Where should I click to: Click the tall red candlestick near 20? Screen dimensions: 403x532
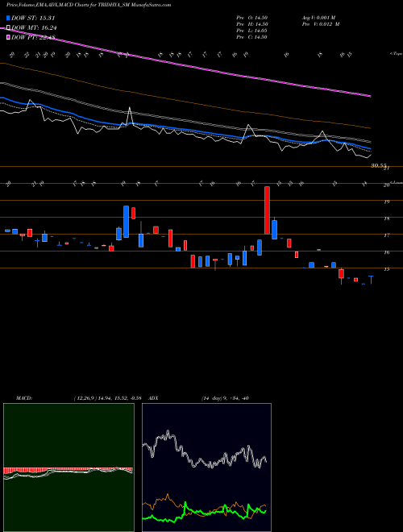click(267, 210)
